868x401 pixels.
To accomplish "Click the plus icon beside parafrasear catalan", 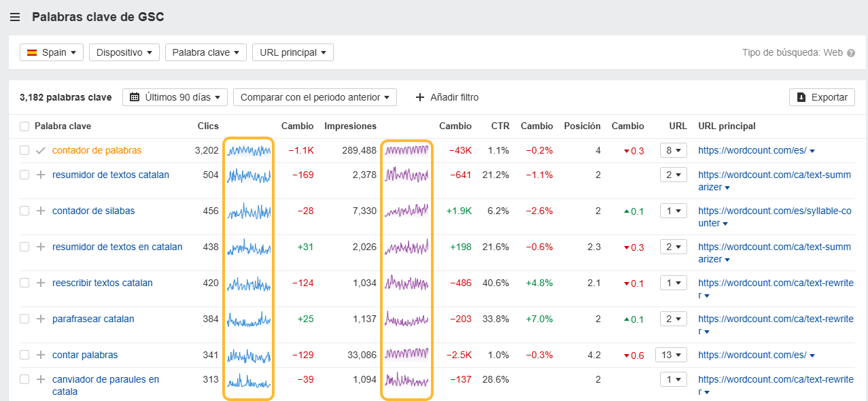I will click(x=41, y=319).
